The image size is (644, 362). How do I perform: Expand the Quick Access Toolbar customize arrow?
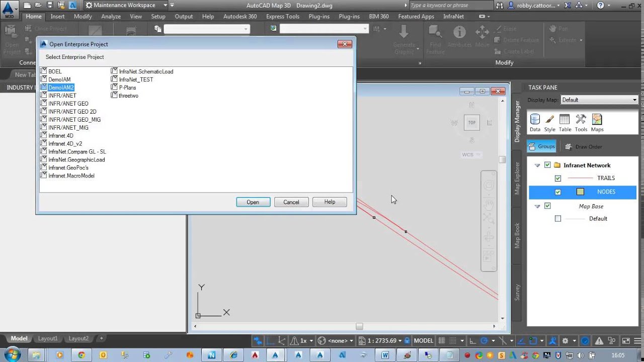172,5
